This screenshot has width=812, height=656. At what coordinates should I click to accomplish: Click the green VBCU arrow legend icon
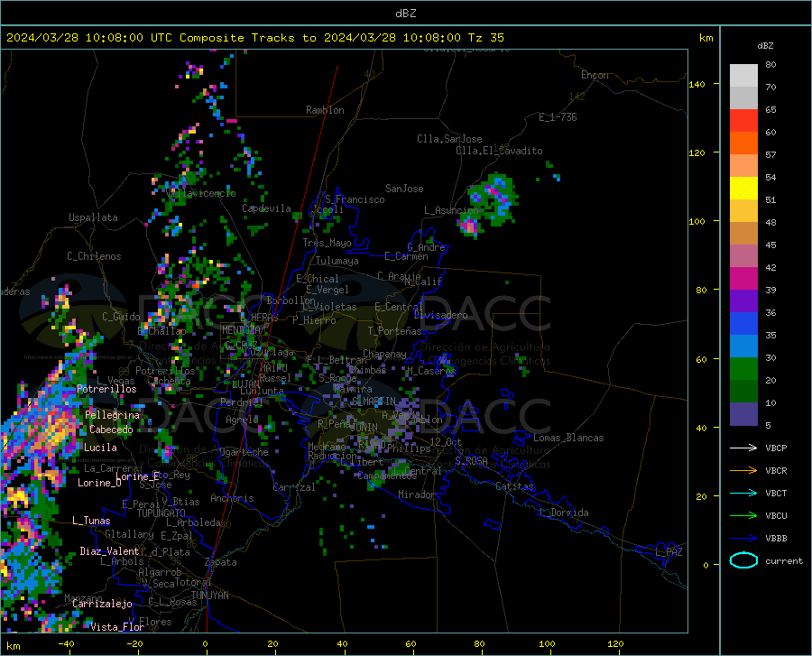point(743,515)
